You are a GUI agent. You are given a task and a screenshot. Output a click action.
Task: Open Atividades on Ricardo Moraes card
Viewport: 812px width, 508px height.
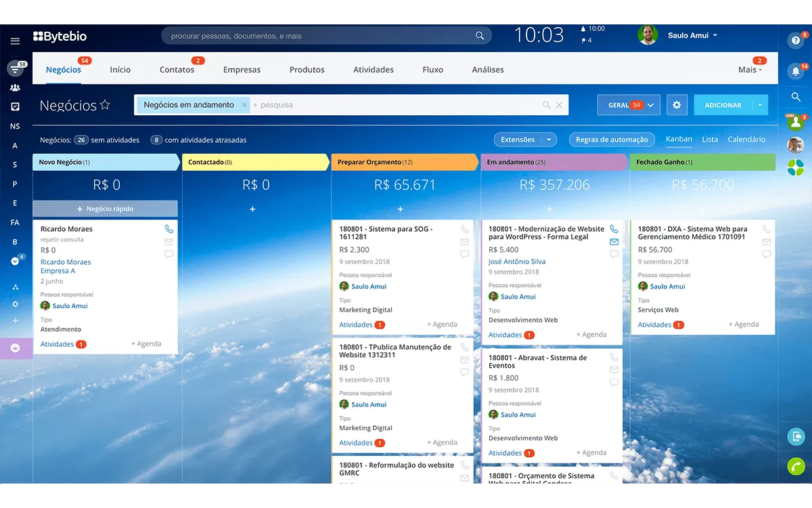pos(57,344)
